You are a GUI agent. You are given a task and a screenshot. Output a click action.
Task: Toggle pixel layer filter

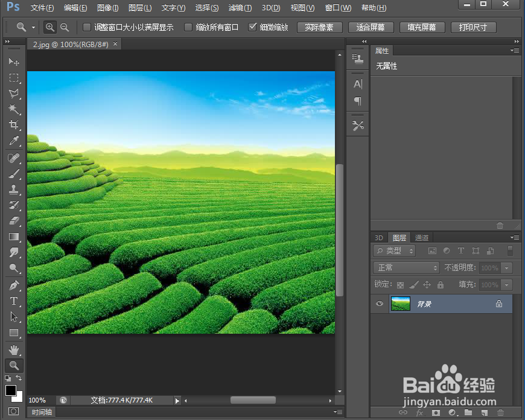pos(432,250)
